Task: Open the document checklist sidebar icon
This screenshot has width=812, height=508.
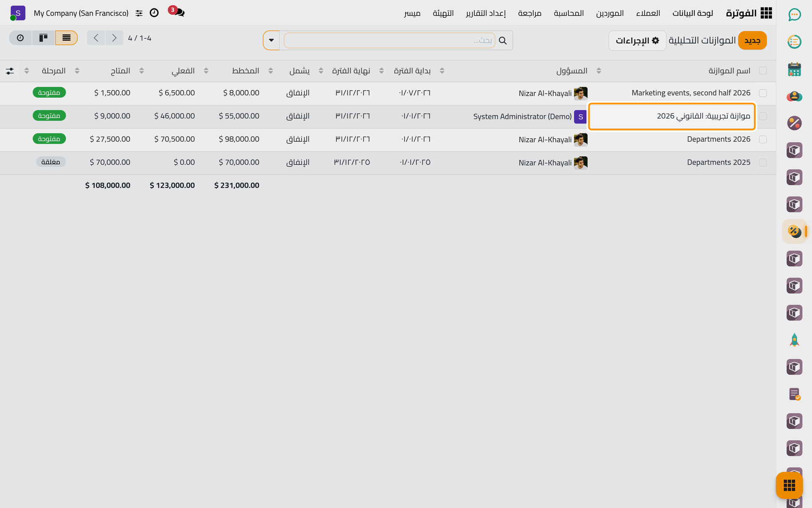Action: click(794, 394)
